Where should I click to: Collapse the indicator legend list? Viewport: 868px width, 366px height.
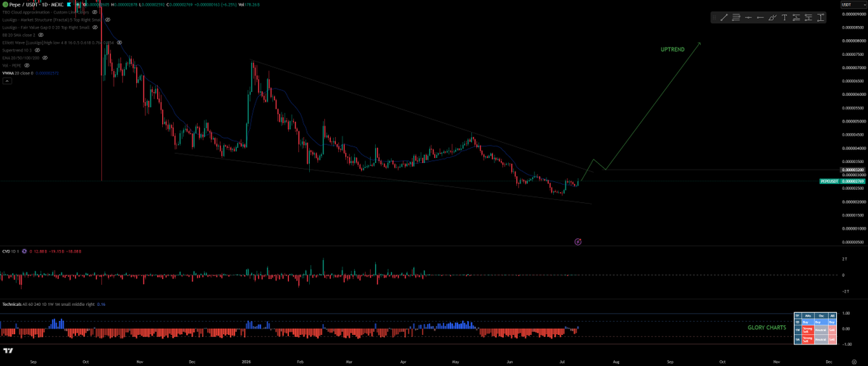7,81
